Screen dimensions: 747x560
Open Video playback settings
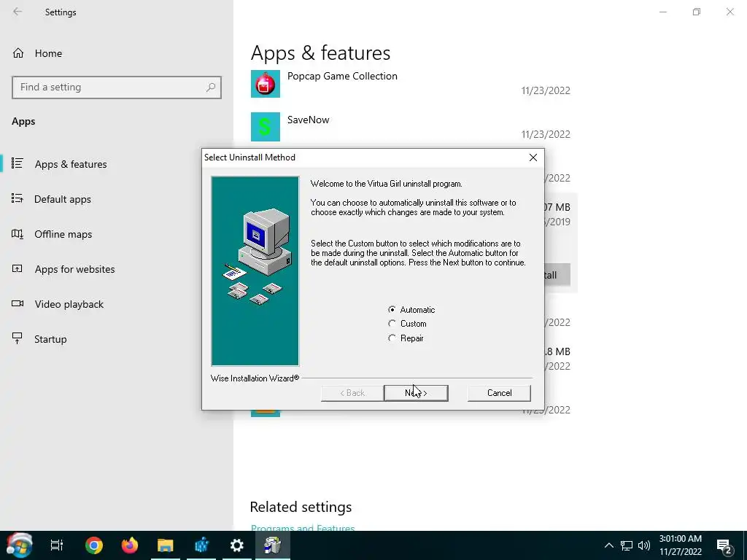click(69, 304)
